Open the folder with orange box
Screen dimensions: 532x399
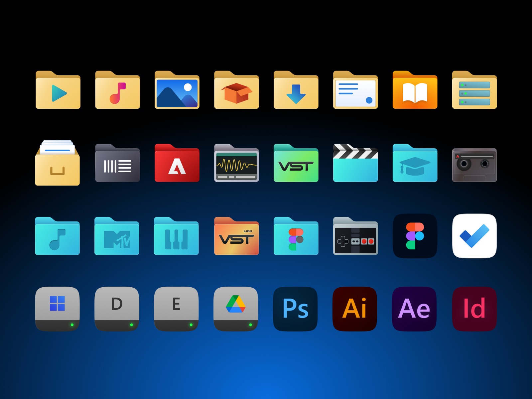pyautogui.click(x=237, y=90)
